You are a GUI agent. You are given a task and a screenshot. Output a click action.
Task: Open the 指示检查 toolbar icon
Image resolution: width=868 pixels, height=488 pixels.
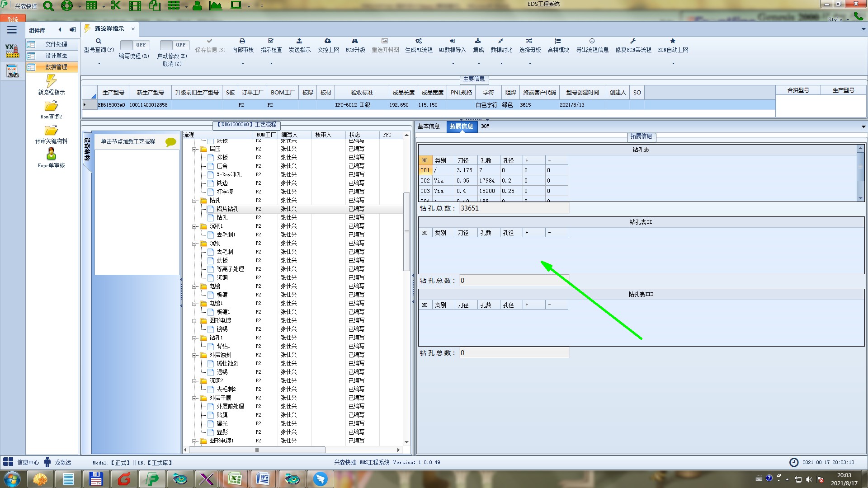(271, 41)
